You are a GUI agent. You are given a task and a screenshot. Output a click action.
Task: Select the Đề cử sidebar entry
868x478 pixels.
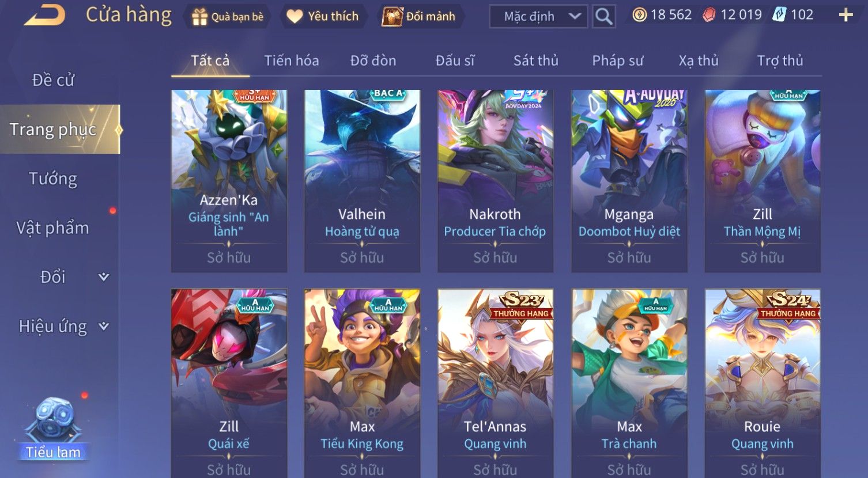[x=53, y=80]
